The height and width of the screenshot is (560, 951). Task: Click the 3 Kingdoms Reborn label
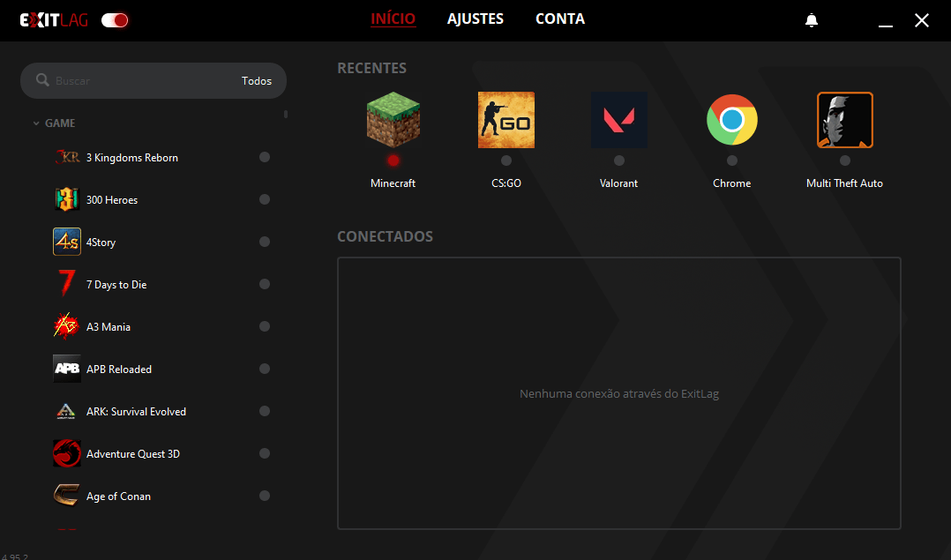tap(132, 158)
